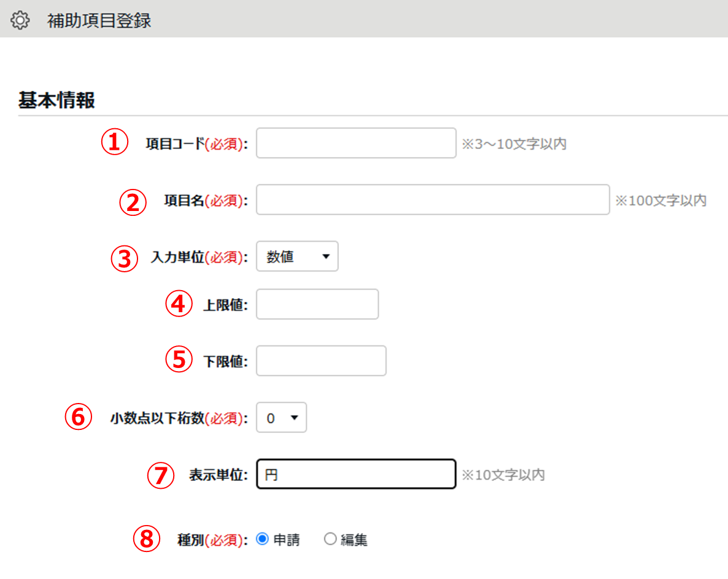Click the ※10文字以内 hint text
The image size is (728, 579).
click(503, 475)
